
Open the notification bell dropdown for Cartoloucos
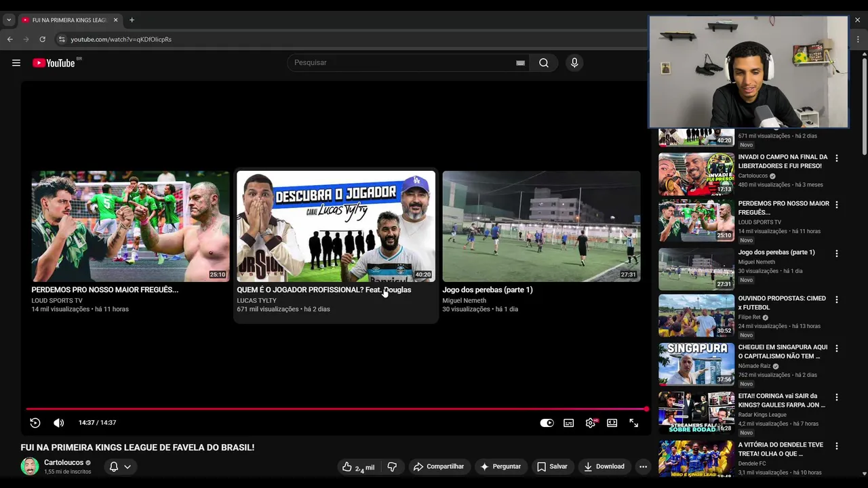(x=120, y=467)
